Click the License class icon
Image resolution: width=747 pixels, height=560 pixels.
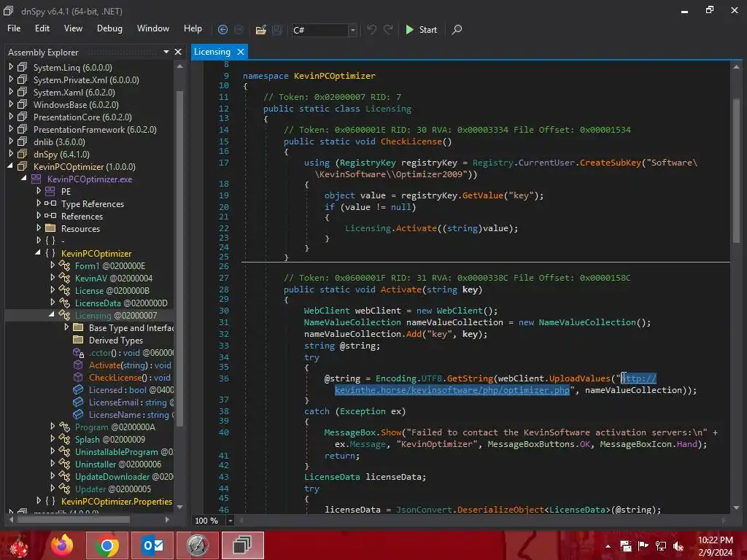coord(64,290)
